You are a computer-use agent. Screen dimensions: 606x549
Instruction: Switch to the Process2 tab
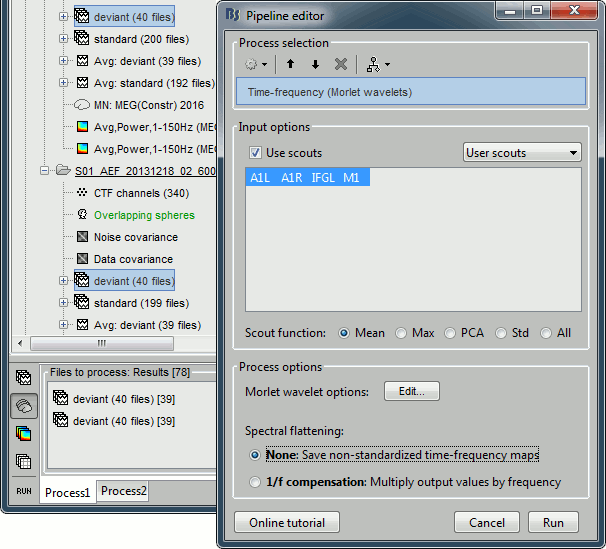pos(123,492)
